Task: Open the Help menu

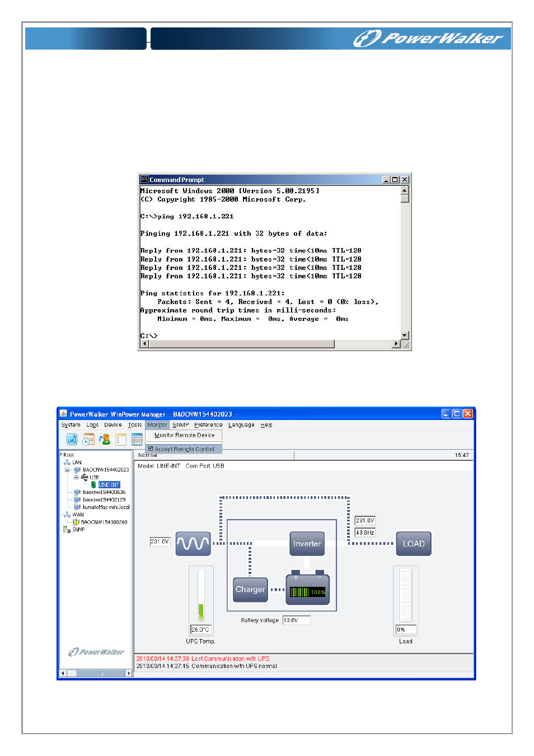Action: pos(266,425)
